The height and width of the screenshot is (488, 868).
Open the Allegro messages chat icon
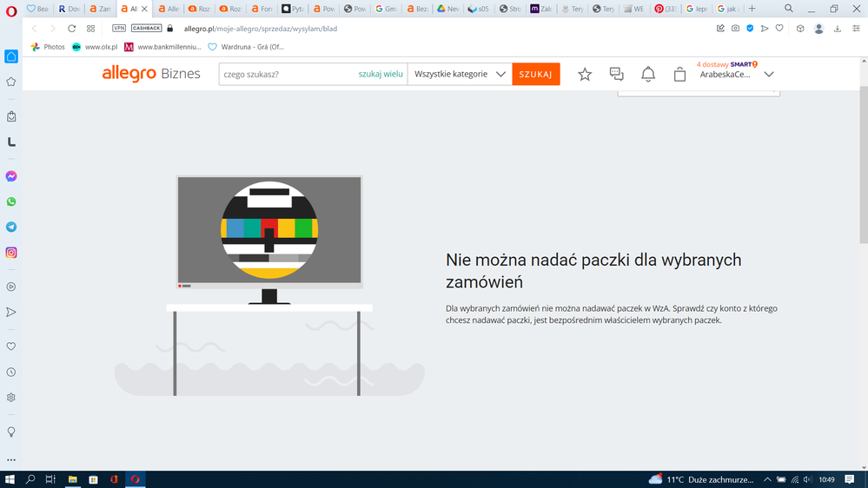[x=616, y=74]
